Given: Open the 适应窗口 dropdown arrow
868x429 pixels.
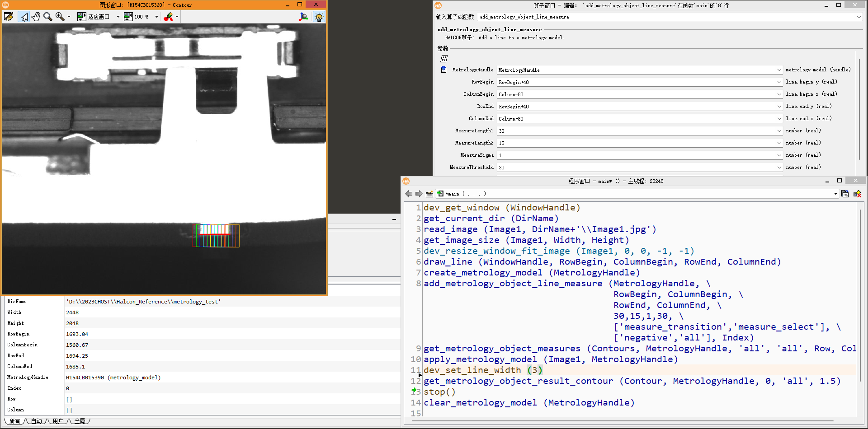Looking at the screenshot, I should (118, 17).
